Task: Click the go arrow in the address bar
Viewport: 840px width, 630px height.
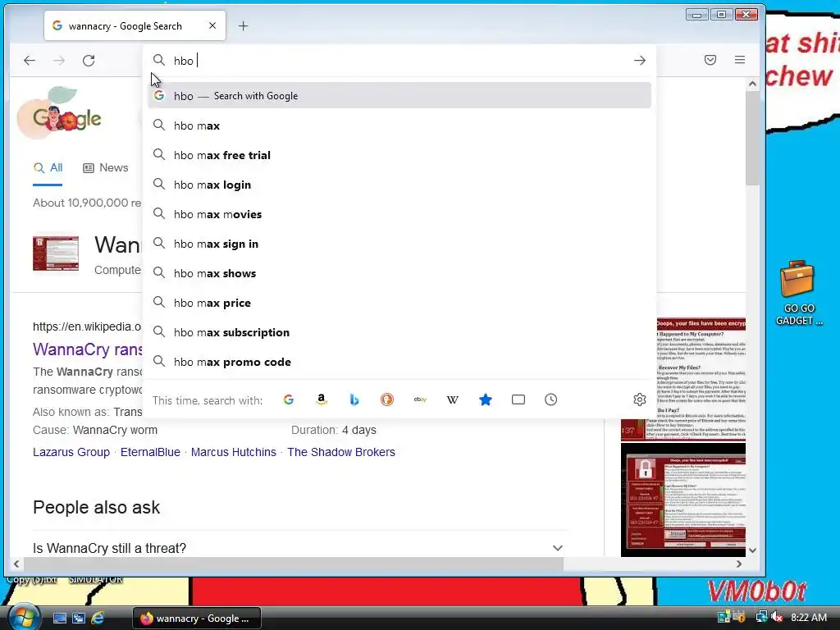Action: (x=640, y=61)
